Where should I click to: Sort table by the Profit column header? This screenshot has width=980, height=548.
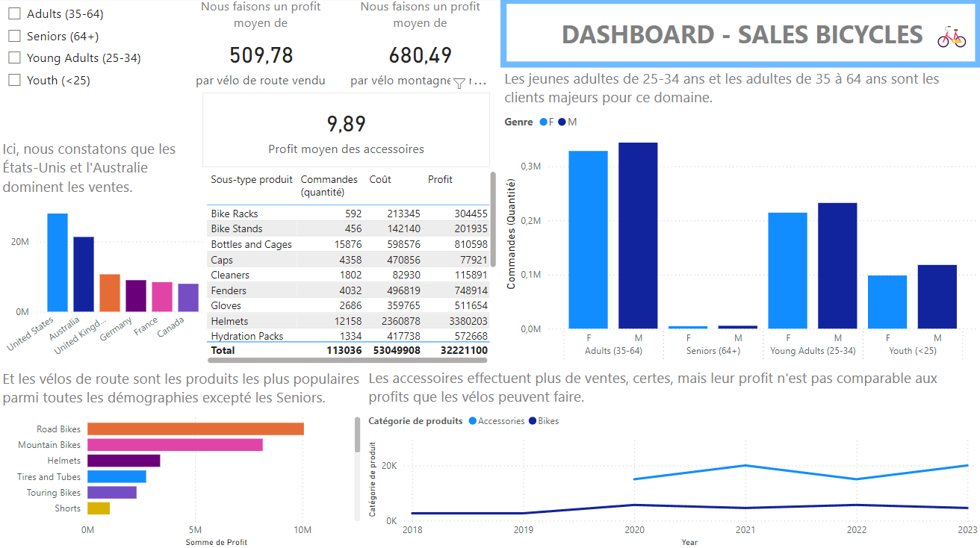(440, 180)
